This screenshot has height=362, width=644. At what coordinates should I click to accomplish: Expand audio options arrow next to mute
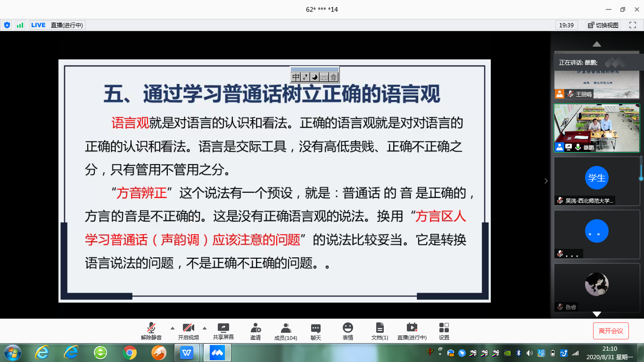(x=172, y=328)
